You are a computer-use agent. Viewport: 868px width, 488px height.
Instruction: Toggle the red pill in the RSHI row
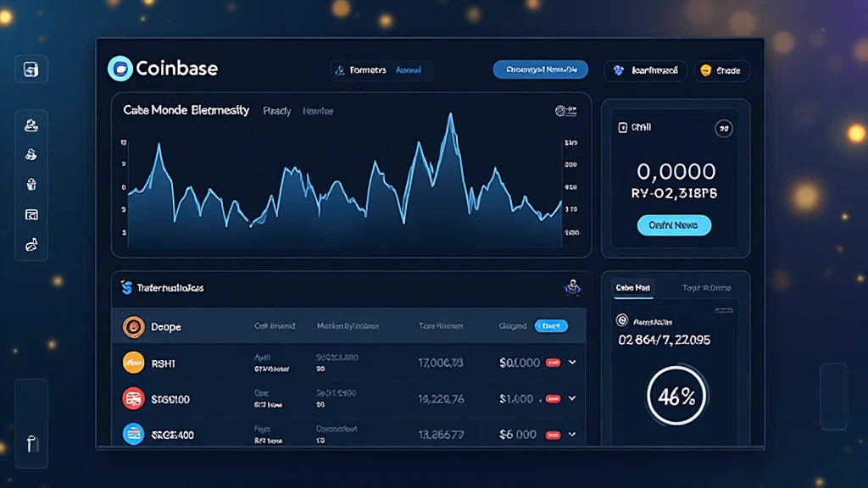pos(553,363)
